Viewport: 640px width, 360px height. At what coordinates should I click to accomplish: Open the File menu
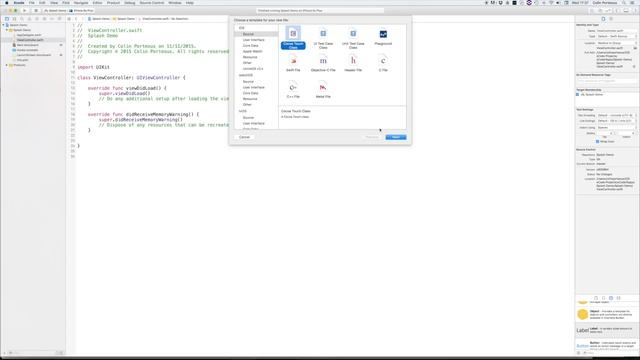(31, 3)
